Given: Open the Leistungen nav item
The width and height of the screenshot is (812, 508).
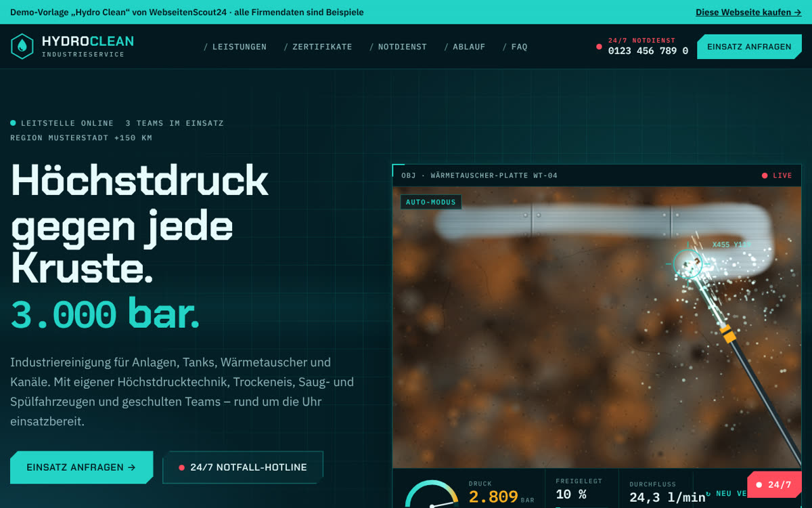Looking at the screenshot, I should [235, 47].
